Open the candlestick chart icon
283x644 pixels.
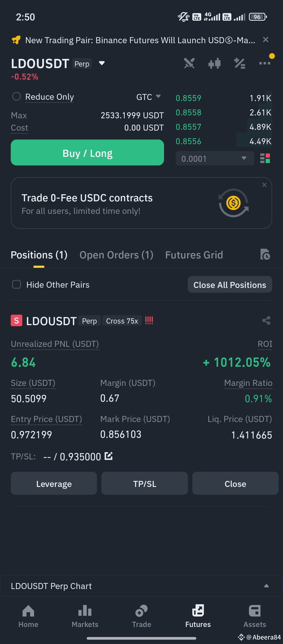tap(214, 63)
